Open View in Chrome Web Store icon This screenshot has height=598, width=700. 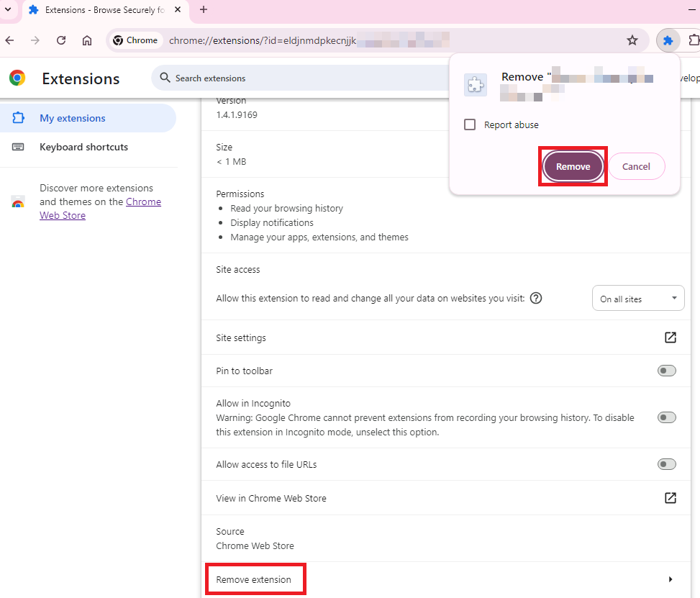point(670,498)
